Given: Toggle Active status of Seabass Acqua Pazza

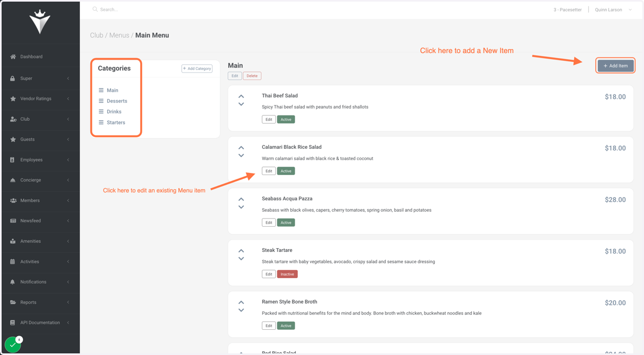Looking at the screenshot, I should point(286,222).
